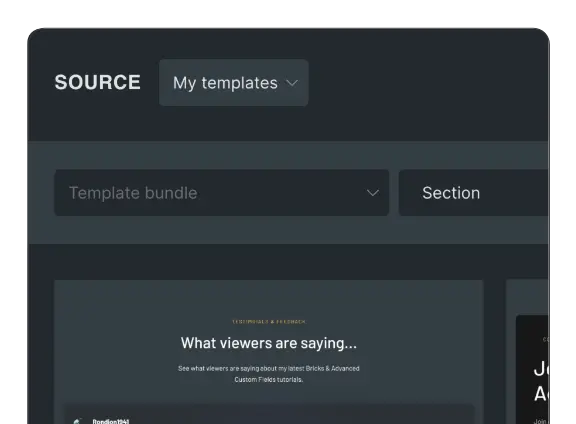Click the SOURCE label
Image resolution: width=576 pixels, height=424 pixels.
coord(98,82)
